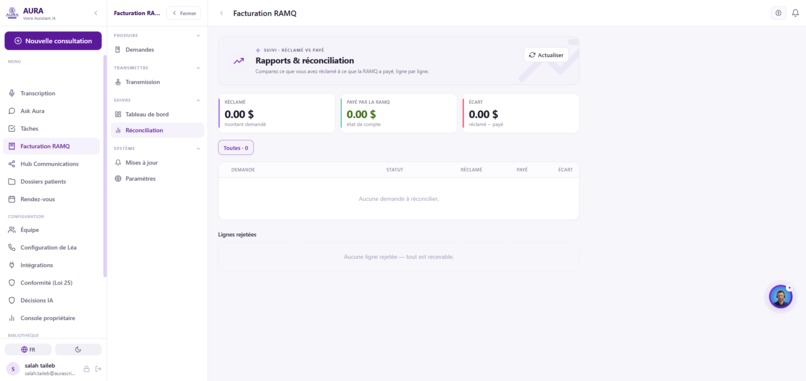Switch language using FR button
Viewport: 806px width, 381px height.
pos(28,350)
